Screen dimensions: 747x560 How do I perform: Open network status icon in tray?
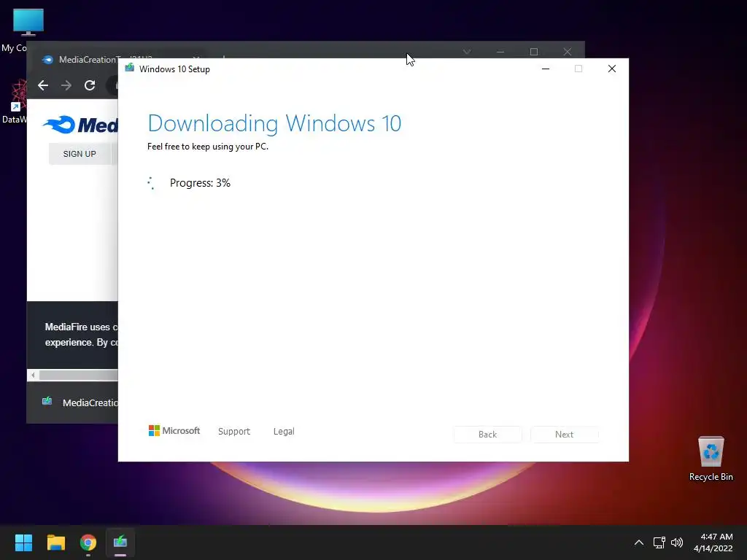click(659, 542)
